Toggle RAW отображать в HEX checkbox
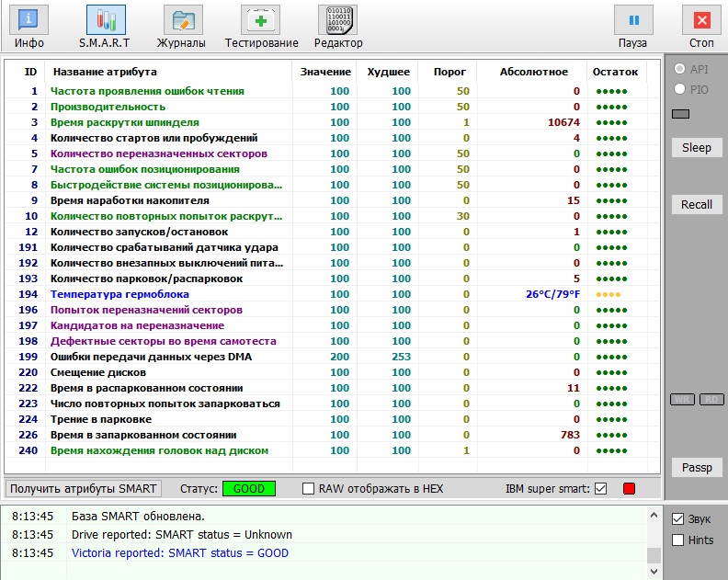This screenshot has width=728, height=580. (308, 488)
